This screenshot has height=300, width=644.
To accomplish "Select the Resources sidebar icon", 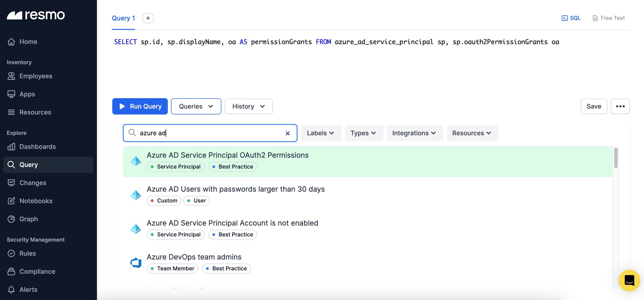I will click(x=12, y=112).
